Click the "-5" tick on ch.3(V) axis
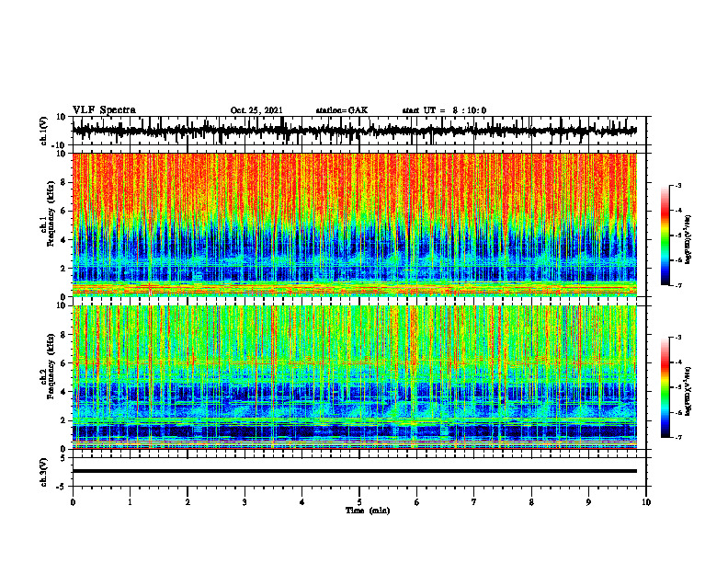The image size is (728, 563). 62,487
